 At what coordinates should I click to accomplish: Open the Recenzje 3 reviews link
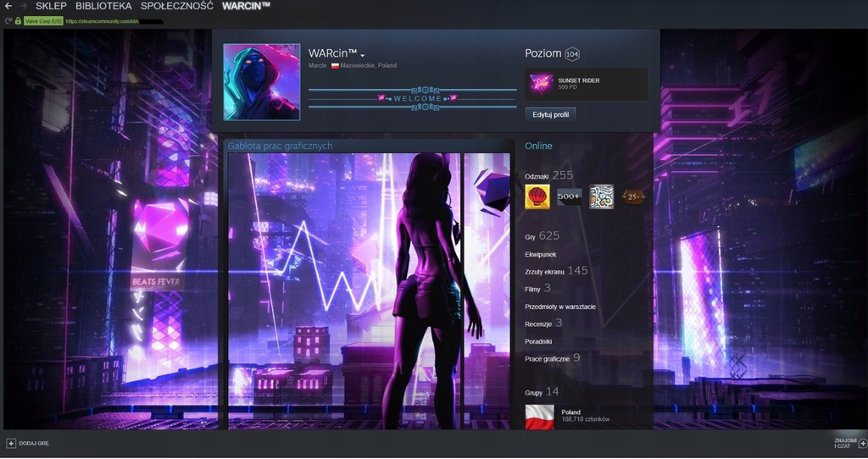click(x=543, y=323)
